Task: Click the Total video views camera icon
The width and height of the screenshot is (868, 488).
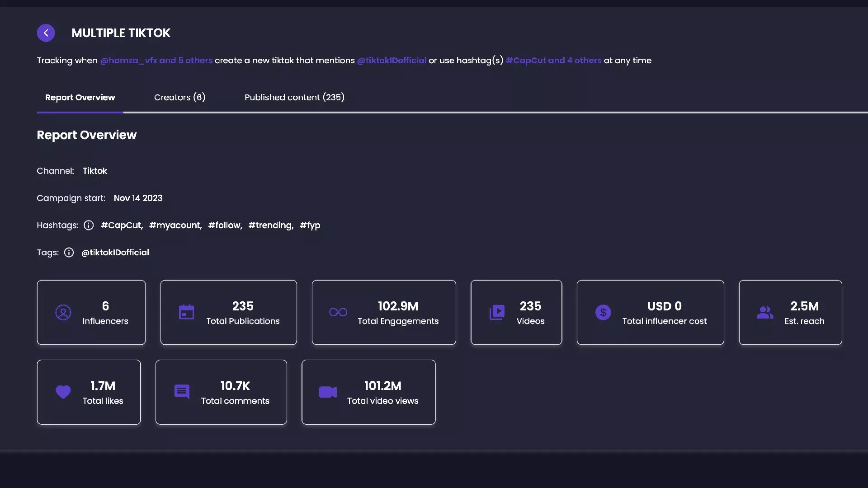Action: (328, 392)
